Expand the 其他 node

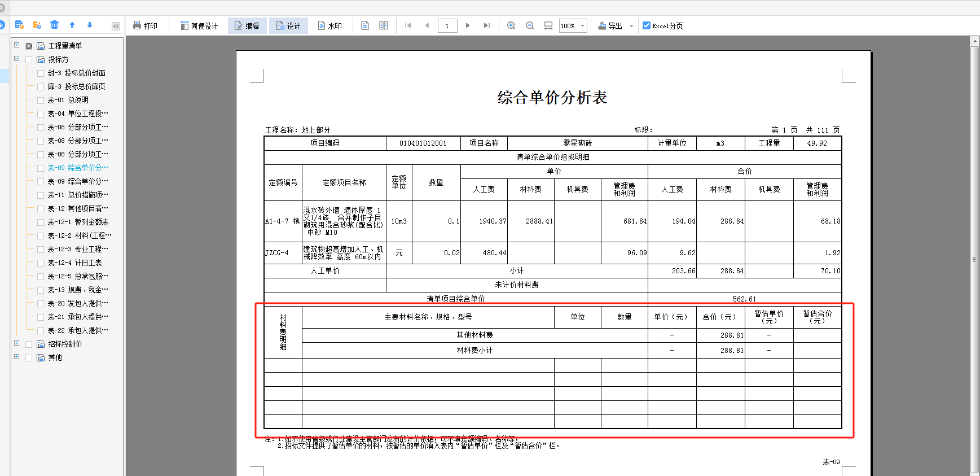[17, 357]
